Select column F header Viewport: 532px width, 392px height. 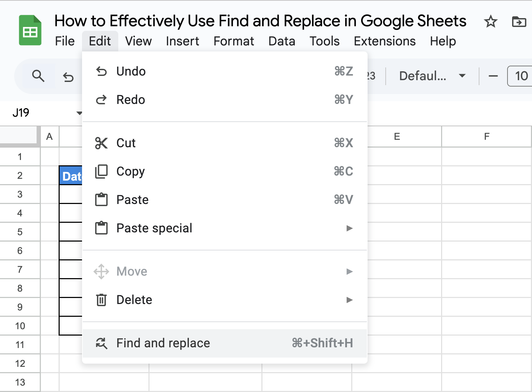click(487, 137)
